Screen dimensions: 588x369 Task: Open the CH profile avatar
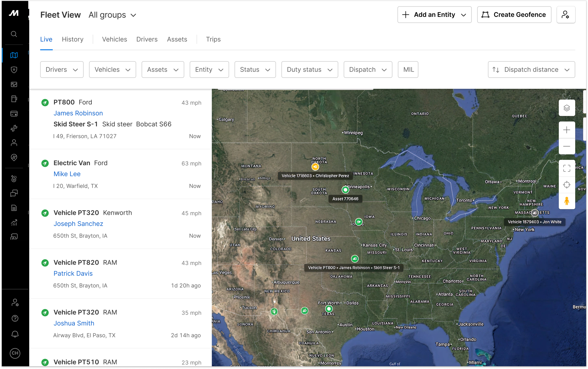click(x=15, y=353)
